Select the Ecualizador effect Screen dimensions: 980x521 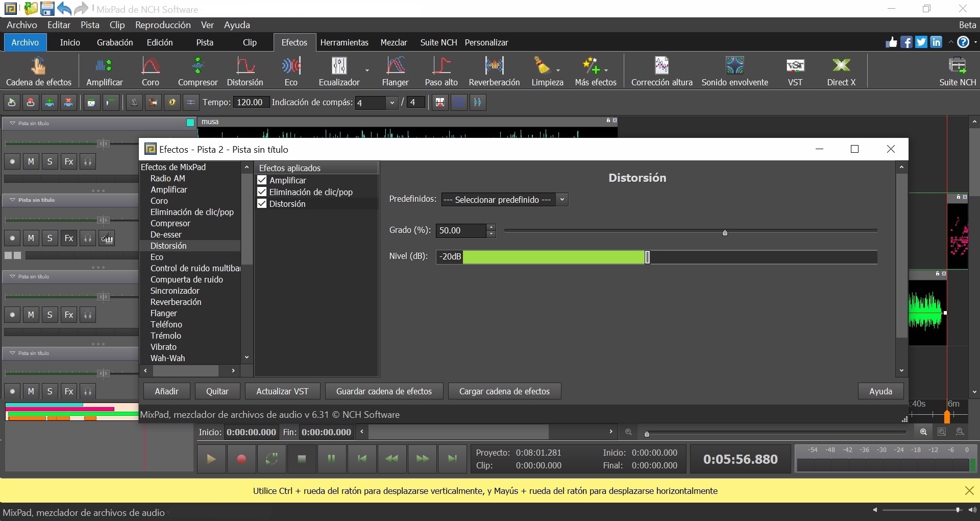pos(339,71)
